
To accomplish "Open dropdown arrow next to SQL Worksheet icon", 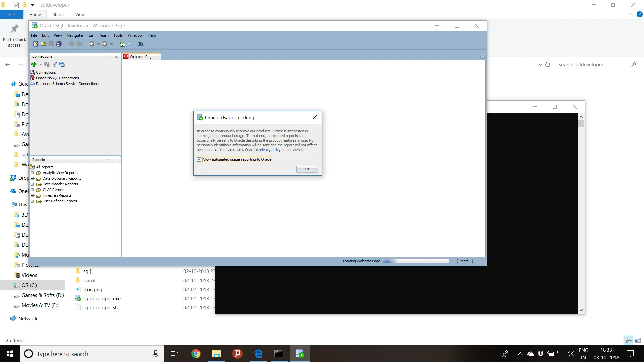I will tap(129, 44).
